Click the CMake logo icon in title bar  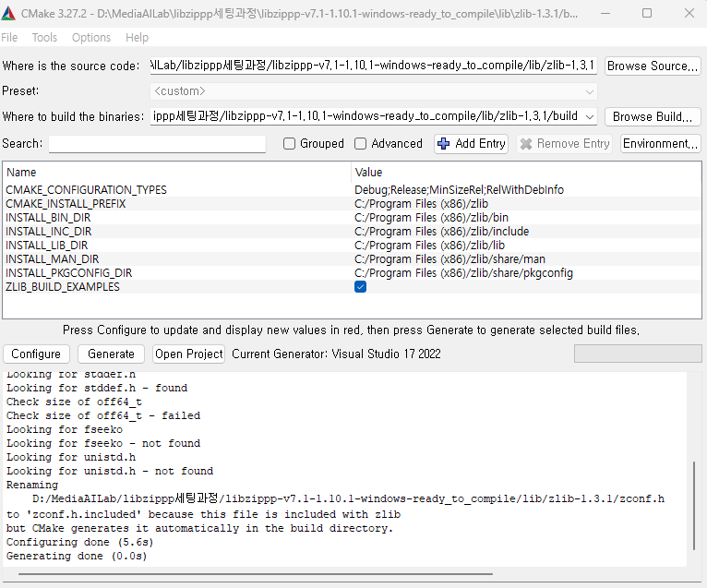[x=8, y=14]
